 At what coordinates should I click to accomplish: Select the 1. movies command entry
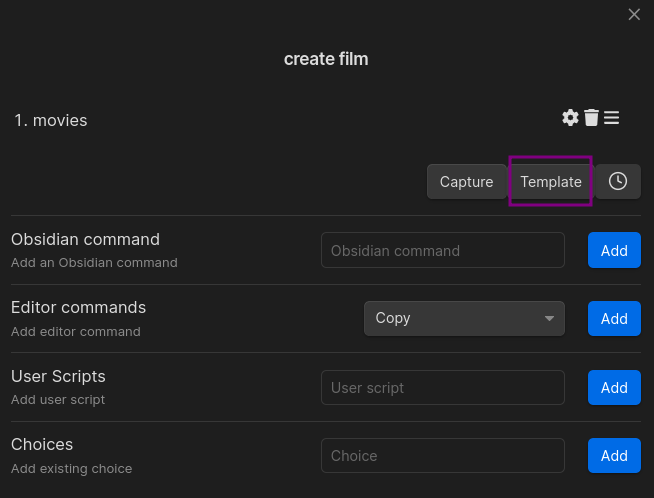pyautogui.click(x=51, y=120)
